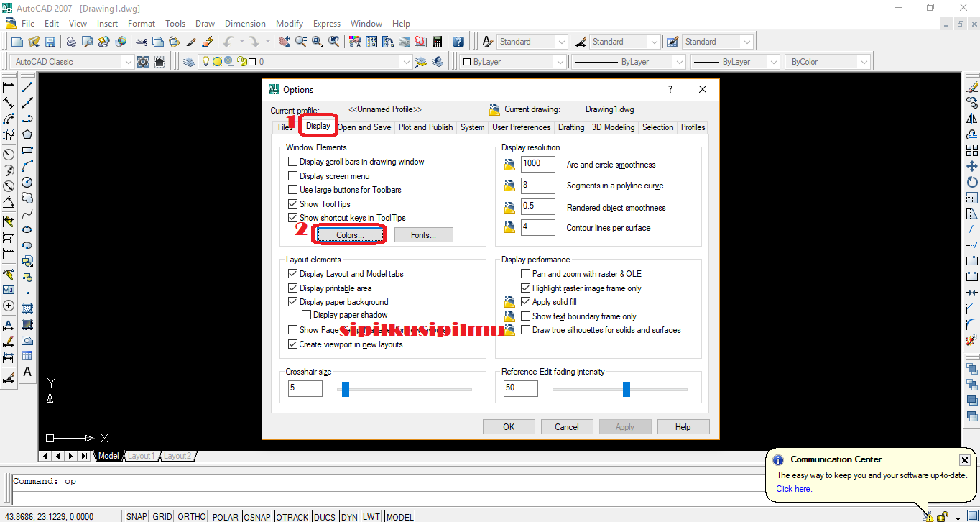Click OK in the Options dialog
Viewport: 980px width, 522px height.
[x=509, y=427]
